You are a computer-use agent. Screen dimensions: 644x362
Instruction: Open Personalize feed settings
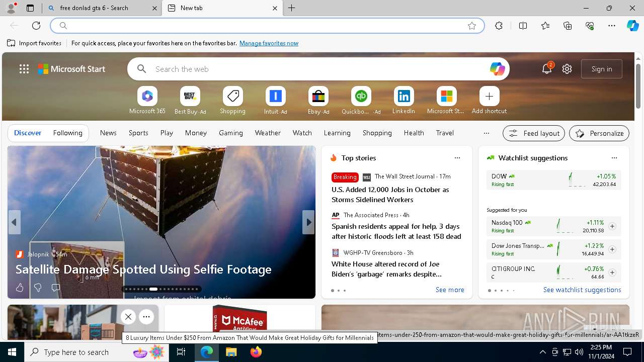(x=599, y=133)
